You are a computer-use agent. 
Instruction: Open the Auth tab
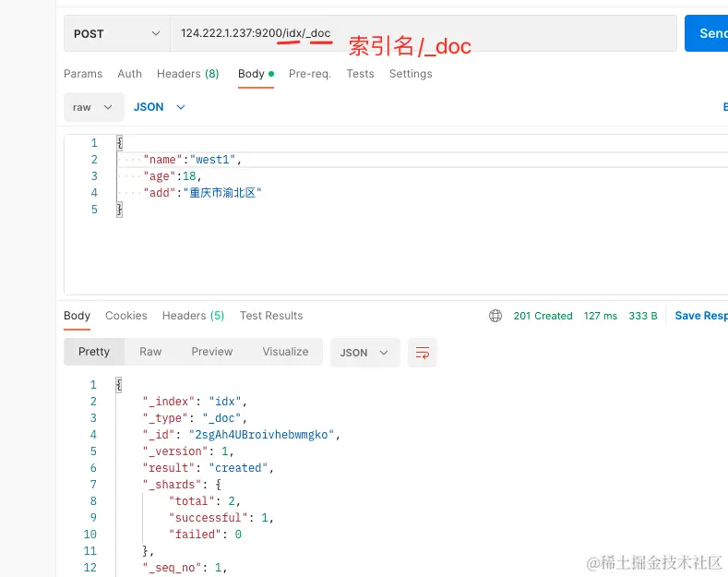[x=129, y=74]
